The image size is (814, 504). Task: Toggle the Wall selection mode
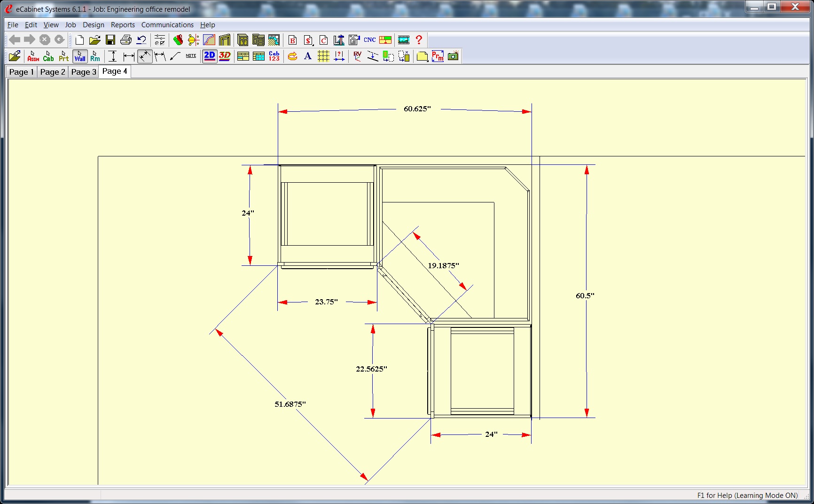[80, 56]
